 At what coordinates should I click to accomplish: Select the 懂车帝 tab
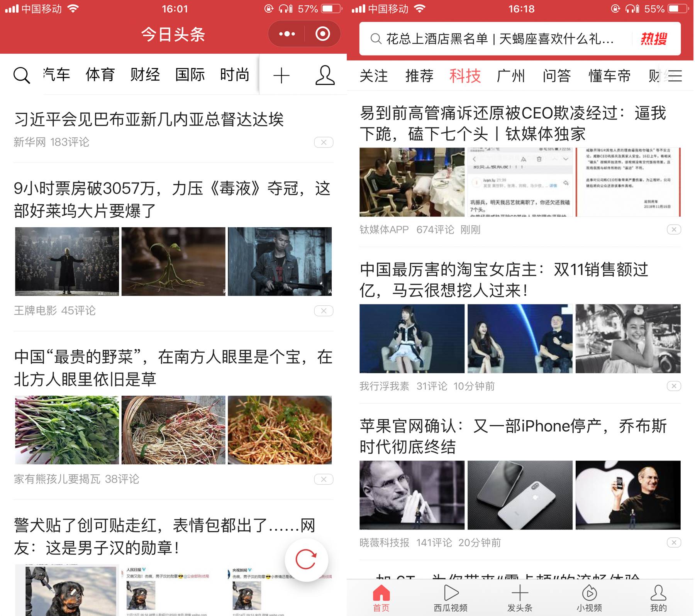click(x=610, y=76)
